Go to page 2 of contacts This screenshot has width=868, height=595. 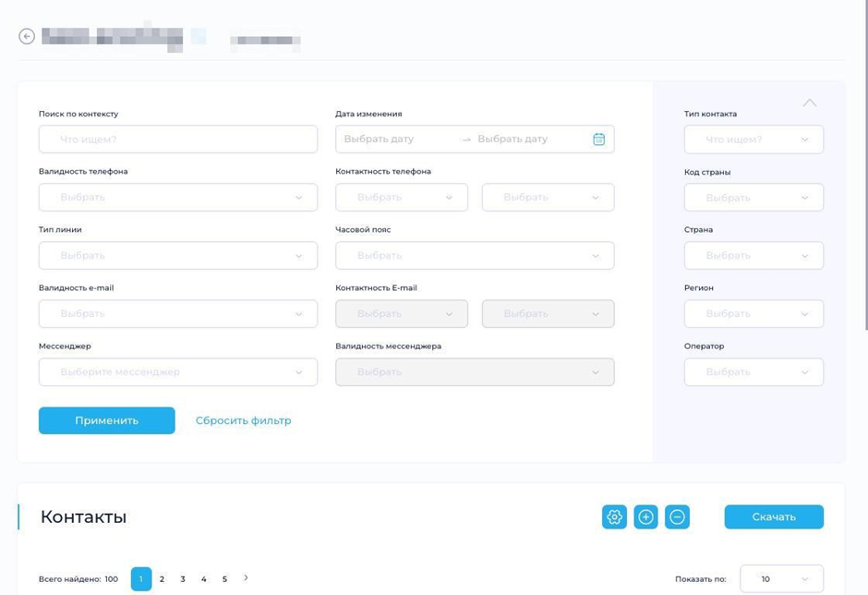[162, 579]
